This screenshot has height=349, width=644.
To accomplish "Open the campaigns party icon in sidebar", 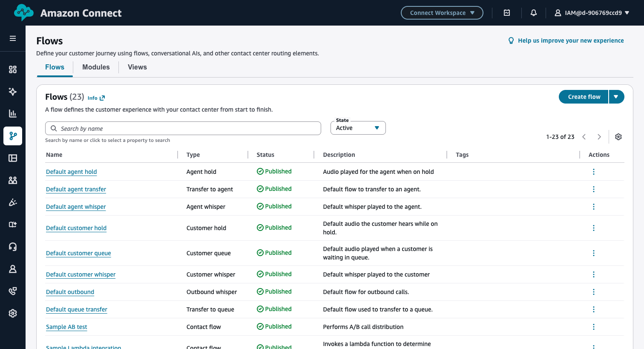I will click(x=13, y=202).
